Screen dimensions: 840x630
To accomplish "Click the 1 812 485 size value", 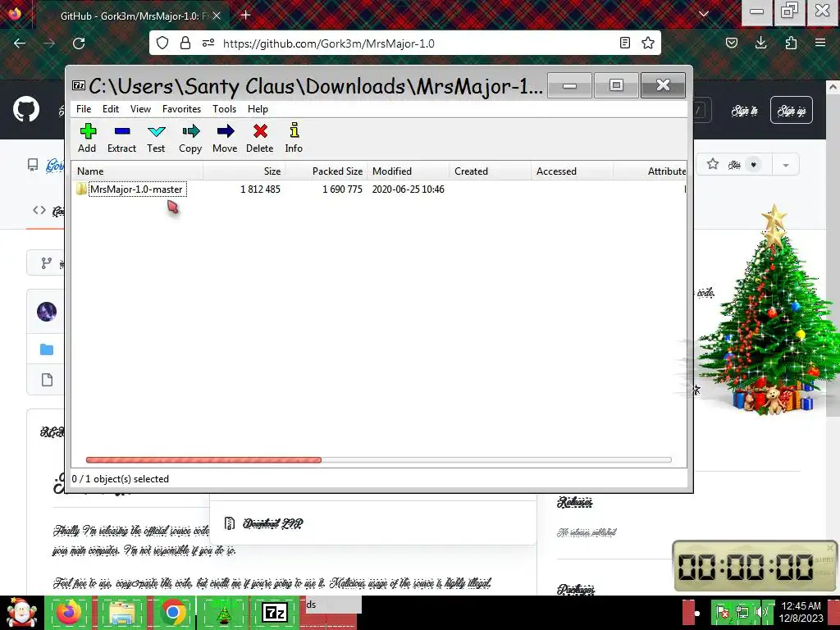I will [260, 189].
